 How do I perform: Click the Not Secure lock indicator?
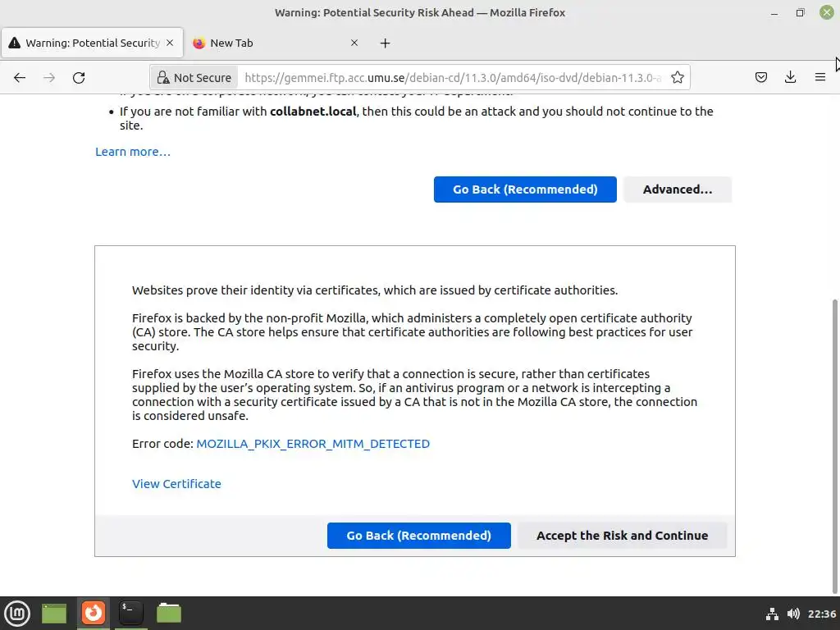194,78
